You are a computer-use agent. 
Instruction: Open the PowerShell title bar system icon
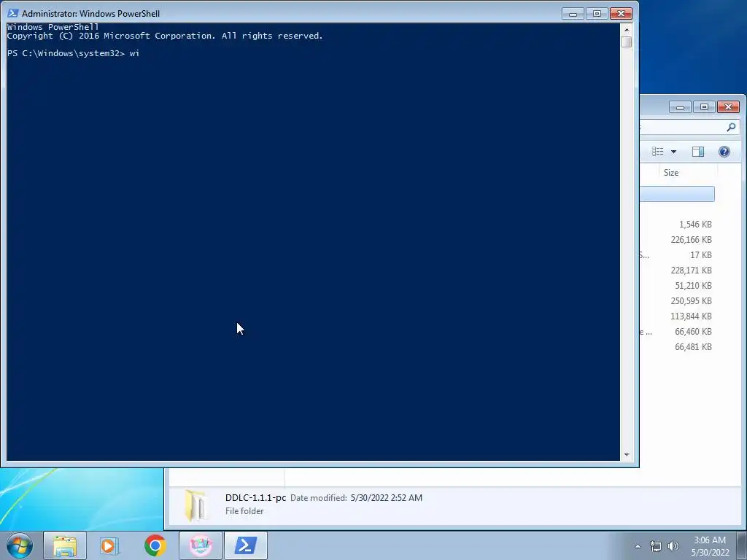point(13,13)
